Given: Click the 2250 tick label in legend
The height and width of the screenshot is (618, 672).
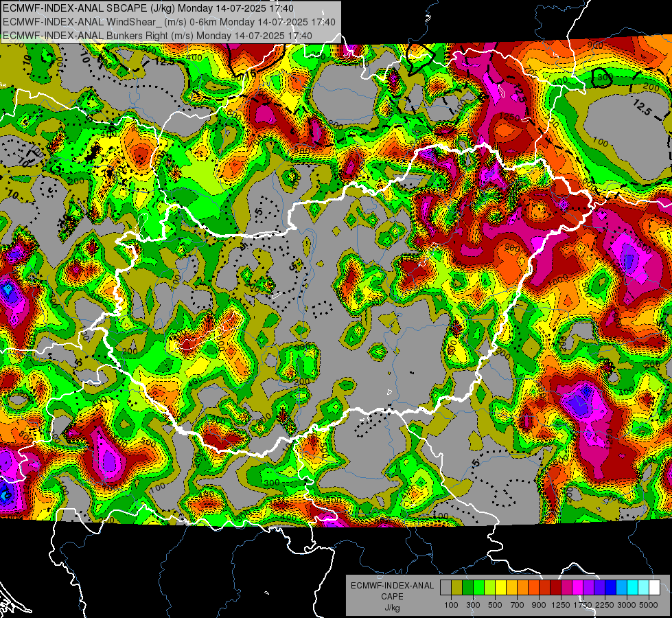Looking at the screenshot, I should [605, 605].
